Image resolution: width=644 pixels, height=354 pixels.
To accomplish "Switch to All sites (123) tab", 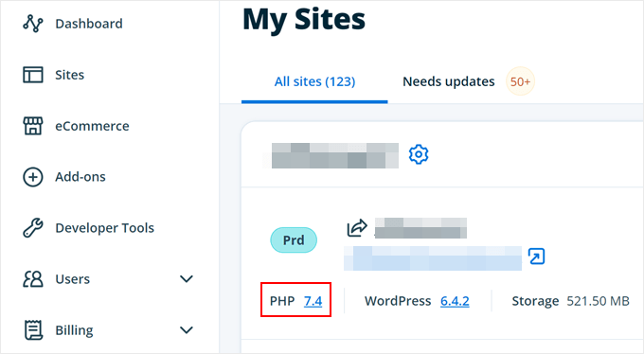I will pyautogui.click(x=314, y=81).
